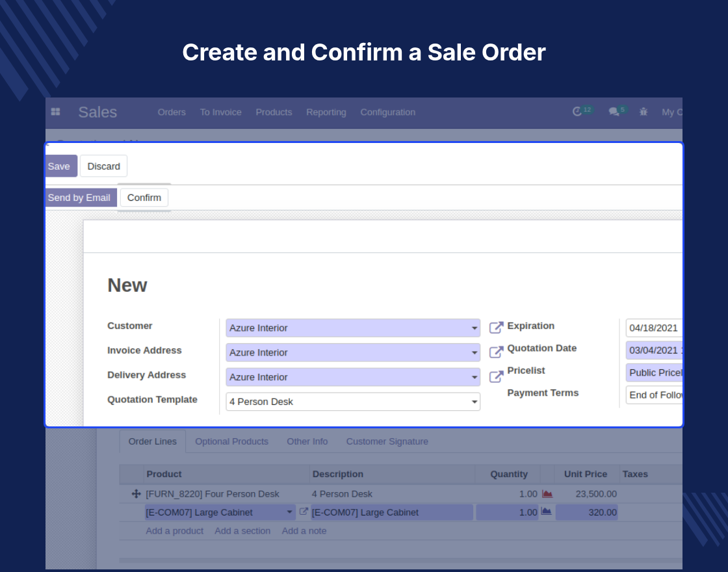728x572 pixels.
Task: Switch to the Order Lines tab
Action: pyautogui.click(x=153, y=441)
